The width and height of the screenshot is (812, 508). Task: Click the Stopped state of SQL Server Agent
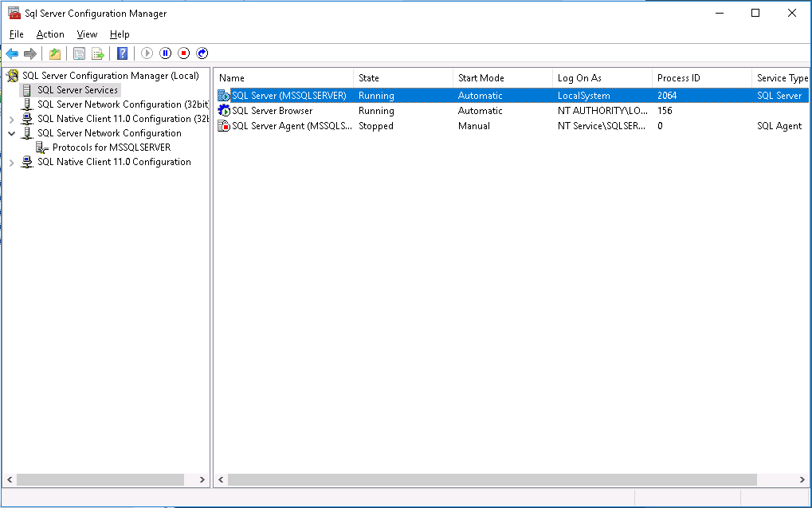376,126
